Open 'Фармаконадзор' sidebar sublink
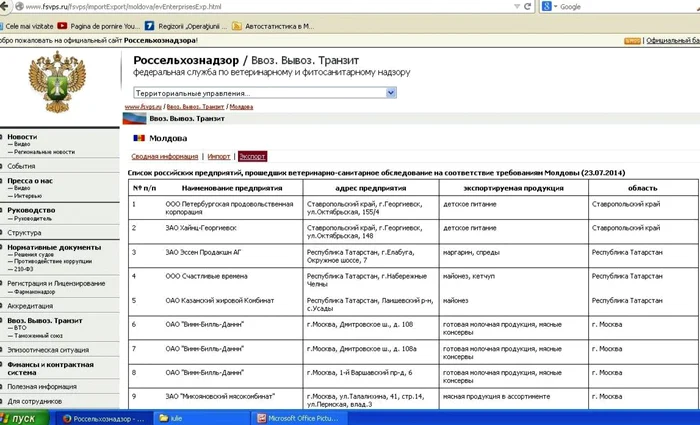 point(34,292)
